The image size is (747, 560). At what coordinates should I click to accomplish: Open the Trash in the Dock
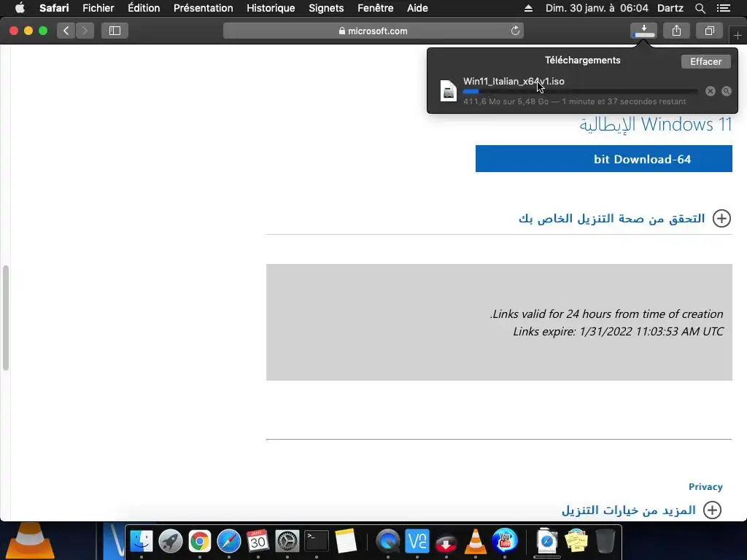pyautogui.click(x=605, y=542)
